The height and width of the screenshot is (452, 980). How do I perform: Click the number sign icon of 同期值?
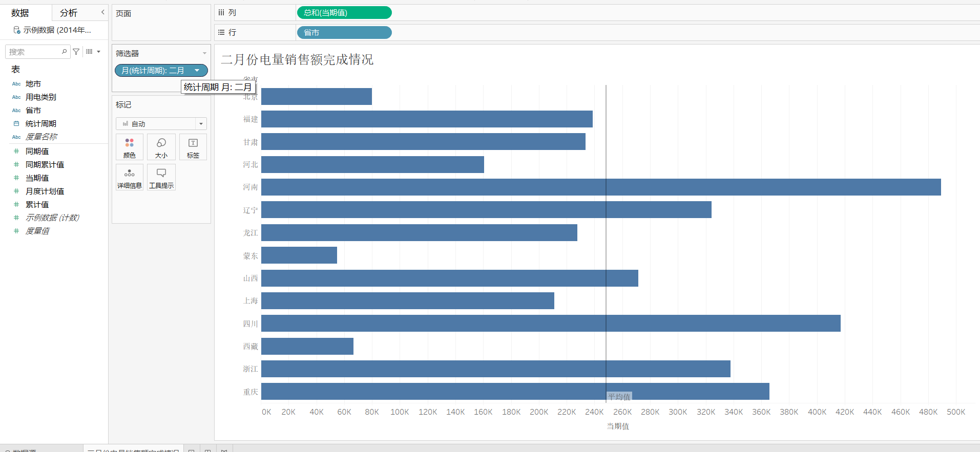tap(16, 151)
